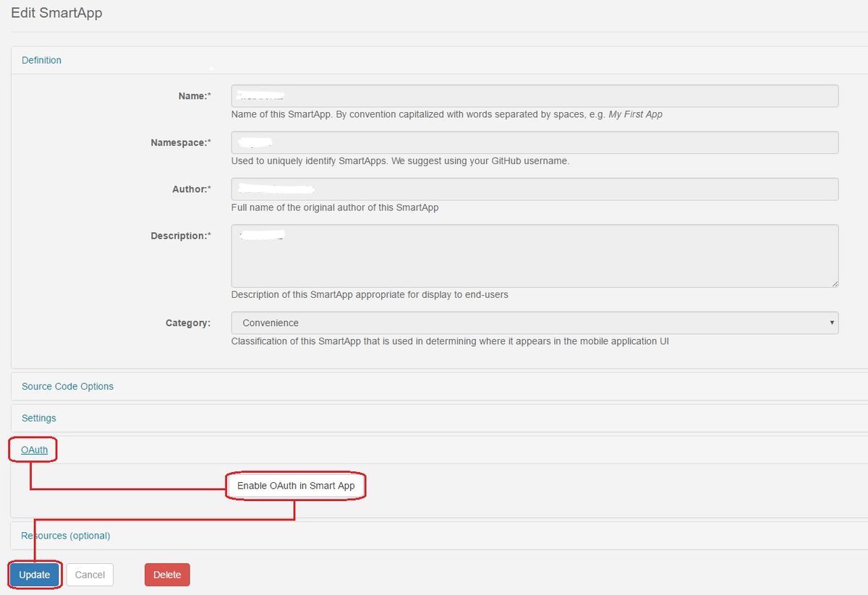Click the 'My First App' example text
This screenshot has width=868, height=595.
tap(635, 114)
